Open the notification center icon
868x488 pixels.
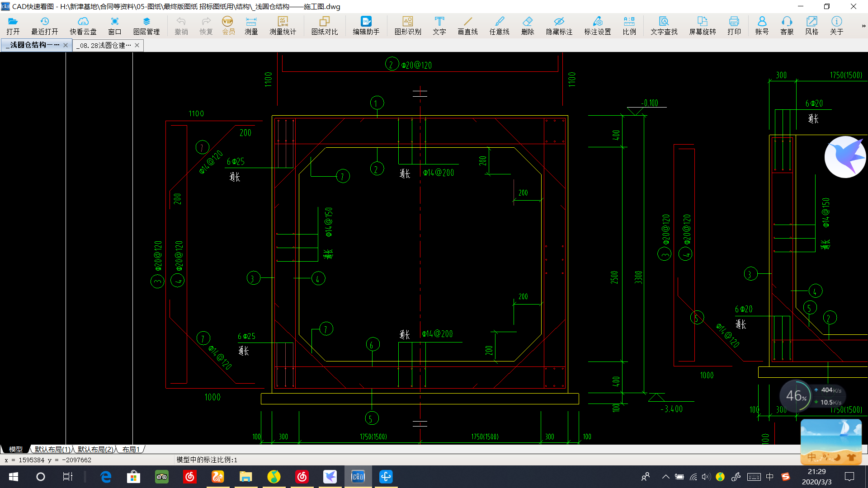tap(849, 477)
